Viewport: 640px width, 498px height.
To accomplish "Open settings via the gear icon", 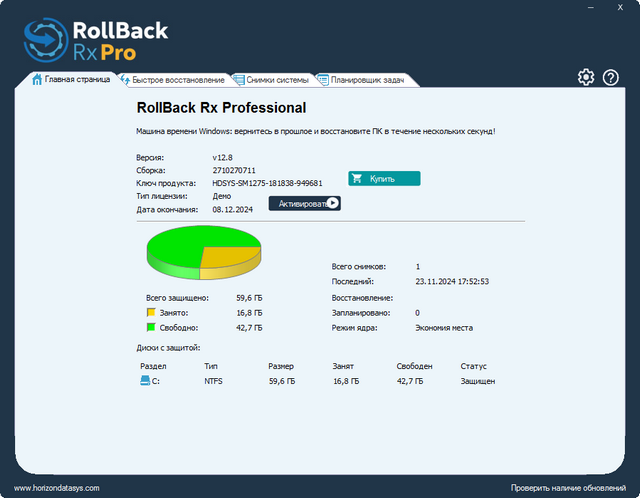I will (586, 78).
